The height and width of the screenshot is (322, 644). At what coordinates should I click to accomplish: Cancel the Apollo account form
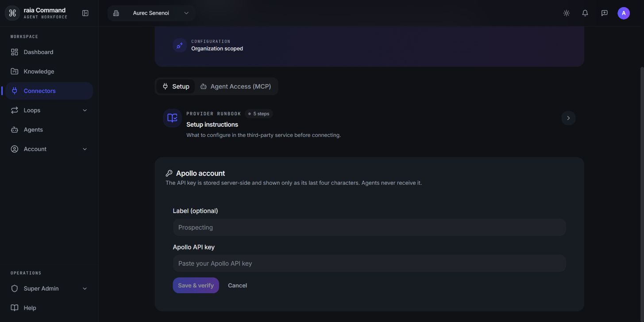(237, 286)
